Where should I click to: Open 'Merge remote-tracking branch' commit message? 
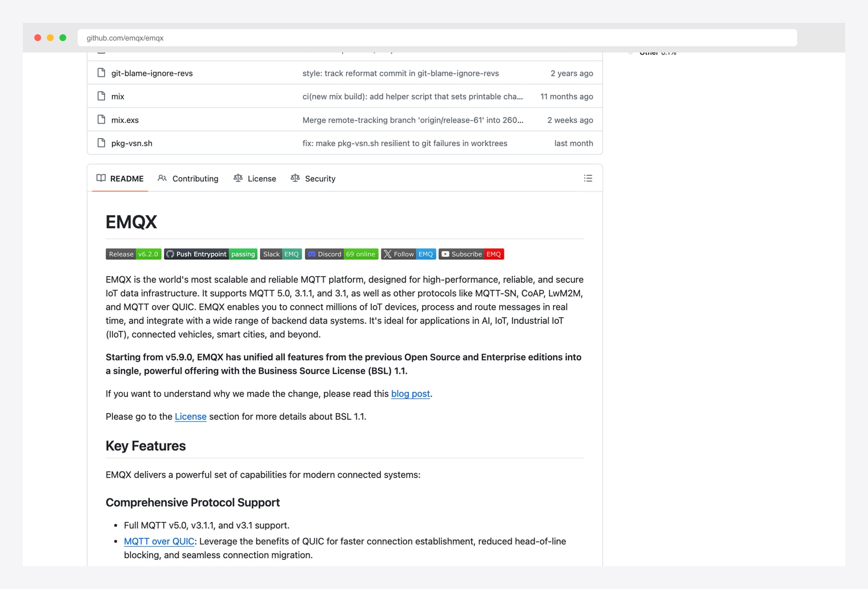pyautogui.click(x=413, y=120)
